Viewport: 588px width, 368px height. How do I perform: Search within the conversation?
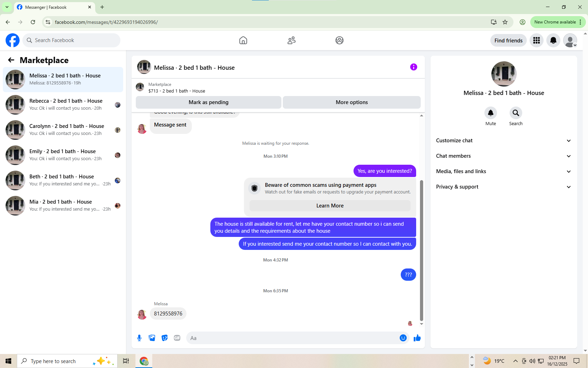[516, 113]
